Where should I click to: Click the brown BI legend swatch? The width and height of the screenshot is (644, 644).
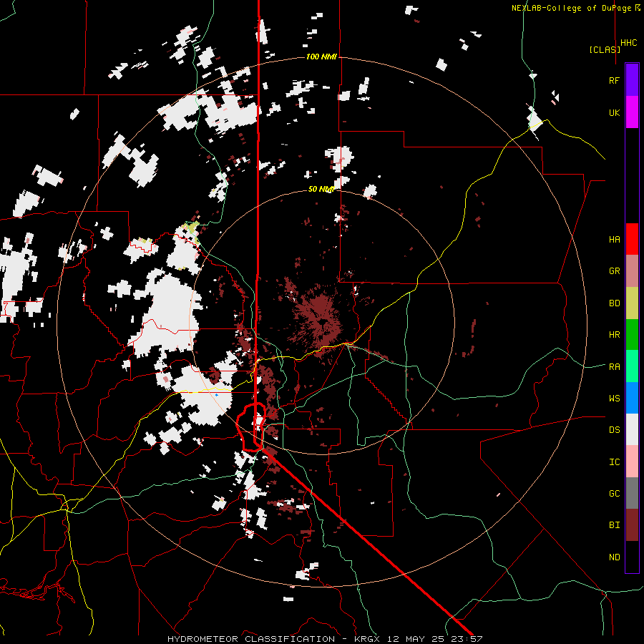[x=632, y=525]
